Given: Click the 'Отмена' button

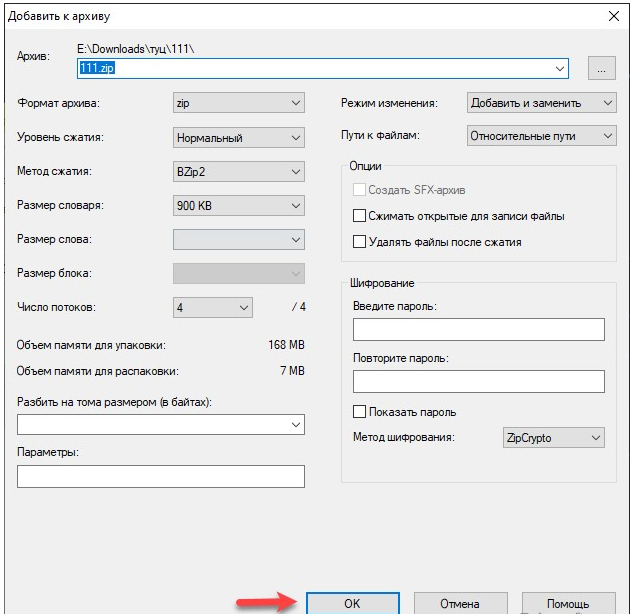Looking at the screenshot, I should point(459,604).
